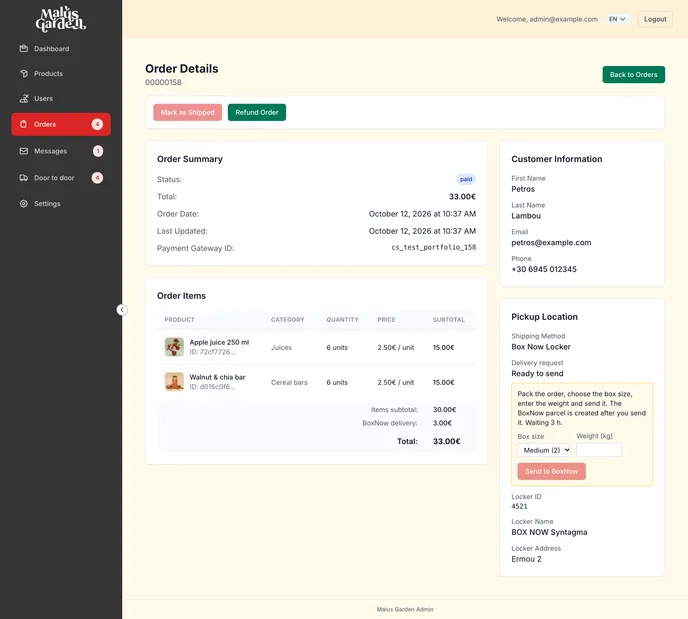Click the Products box icon
Image resolution: width=688 pixels, height=619 pixels.
click(24, 73)
